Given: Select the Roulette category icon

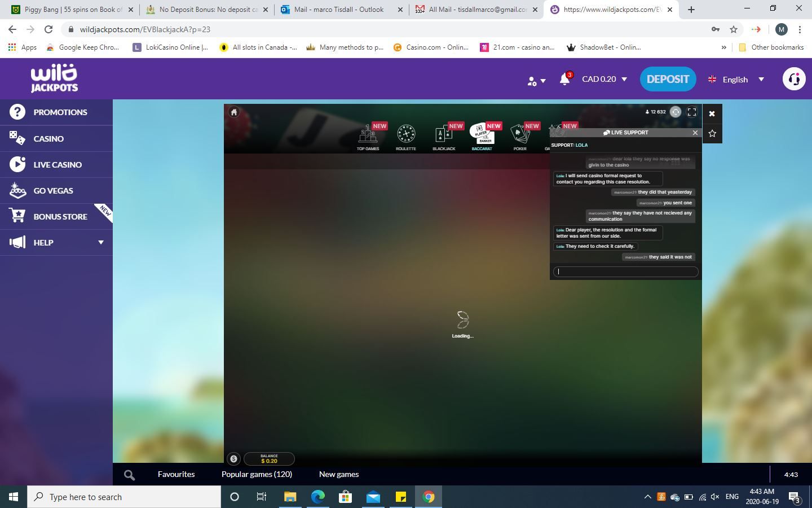Looking at the screenshot, I should coord(405,137).
